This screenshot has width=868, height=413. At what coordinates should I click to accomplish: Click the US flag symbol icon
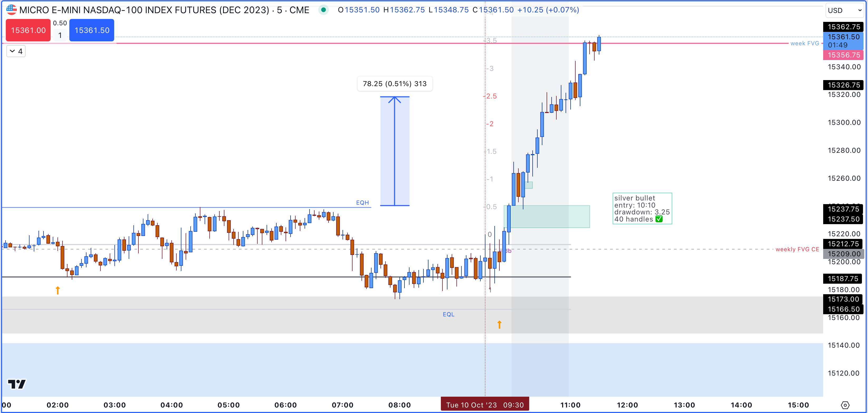point(11,10)
